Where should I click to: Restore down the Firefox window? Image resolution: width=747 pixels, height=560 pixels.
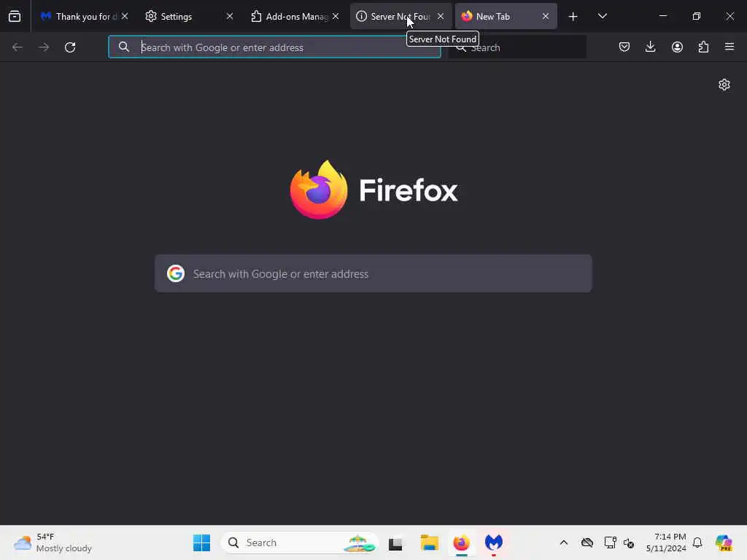coord(697,16)
